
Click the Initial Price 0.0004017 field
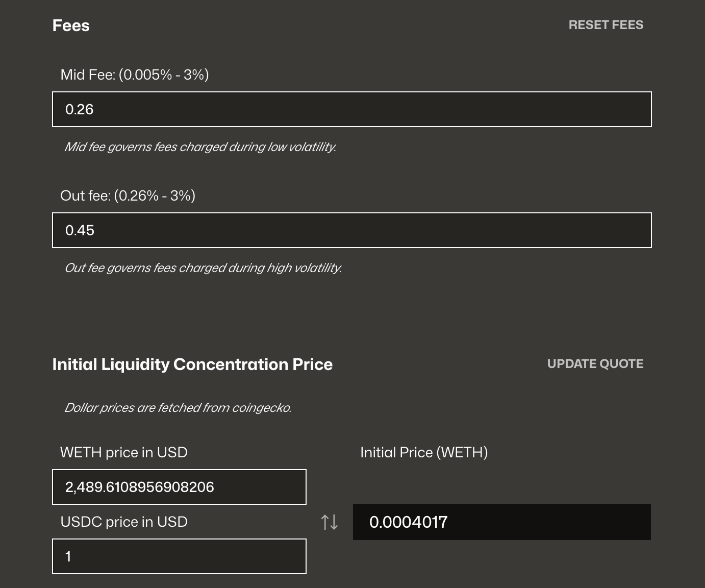coord(501,522)
